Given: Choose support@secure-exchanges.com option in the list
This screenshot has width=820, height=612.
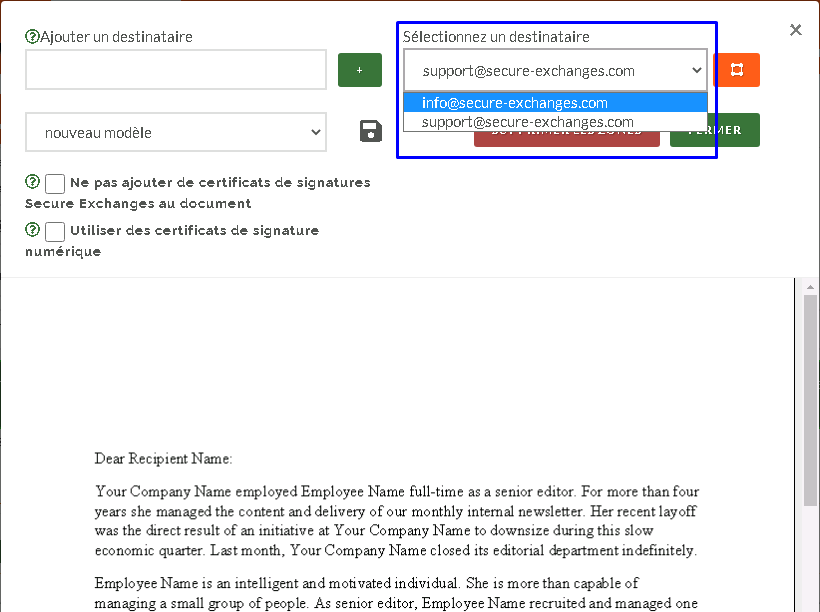Looking at the screenshot, I should (555, 122).
